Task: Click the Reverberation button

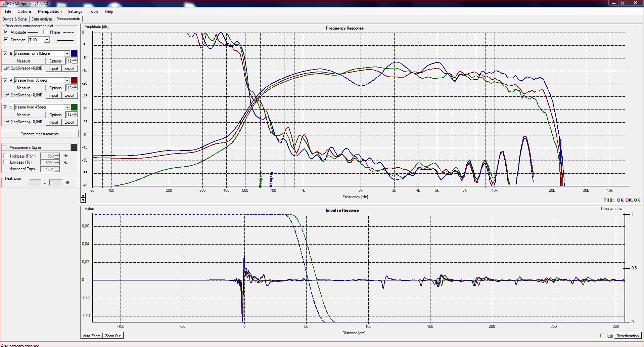Action: pos(628,336)
